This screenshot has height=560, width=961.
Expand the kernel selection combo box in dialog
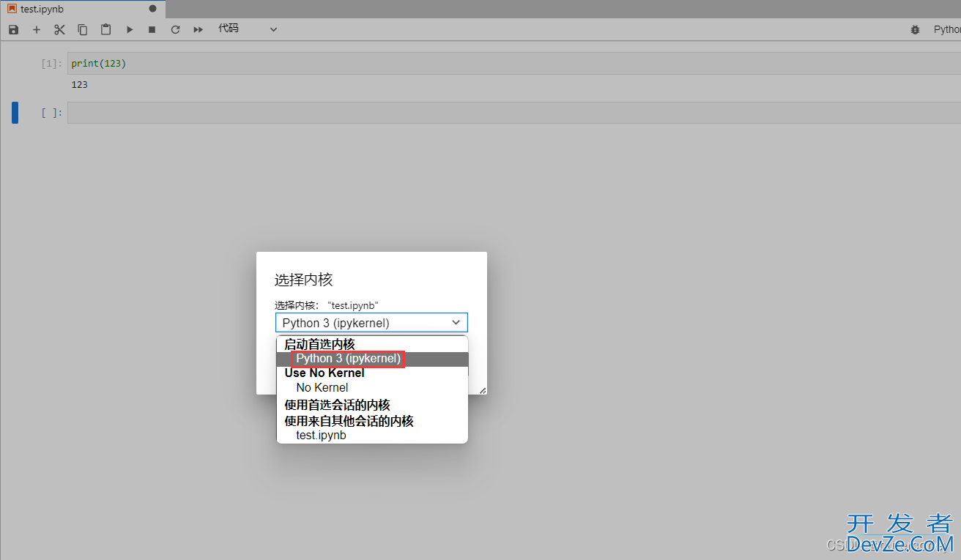(x=371, y=323)
